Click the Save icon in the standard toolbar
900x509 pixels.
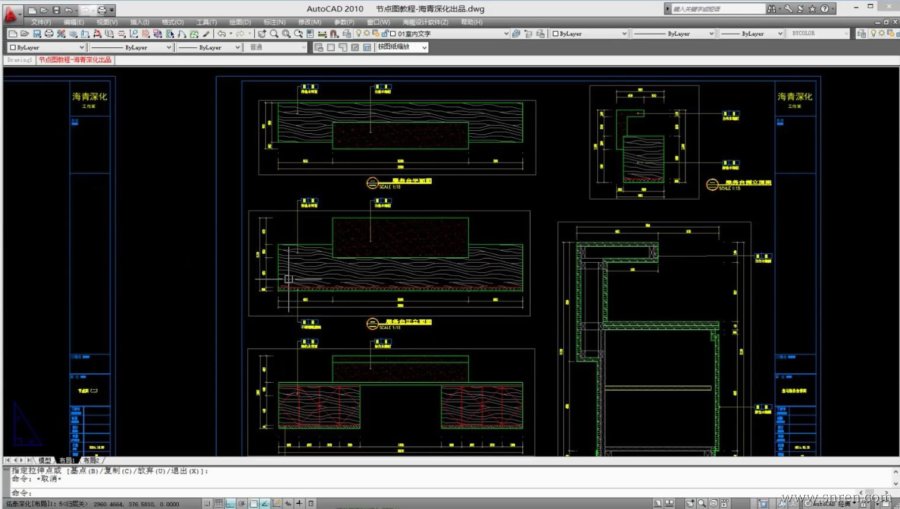coord(38,33)
